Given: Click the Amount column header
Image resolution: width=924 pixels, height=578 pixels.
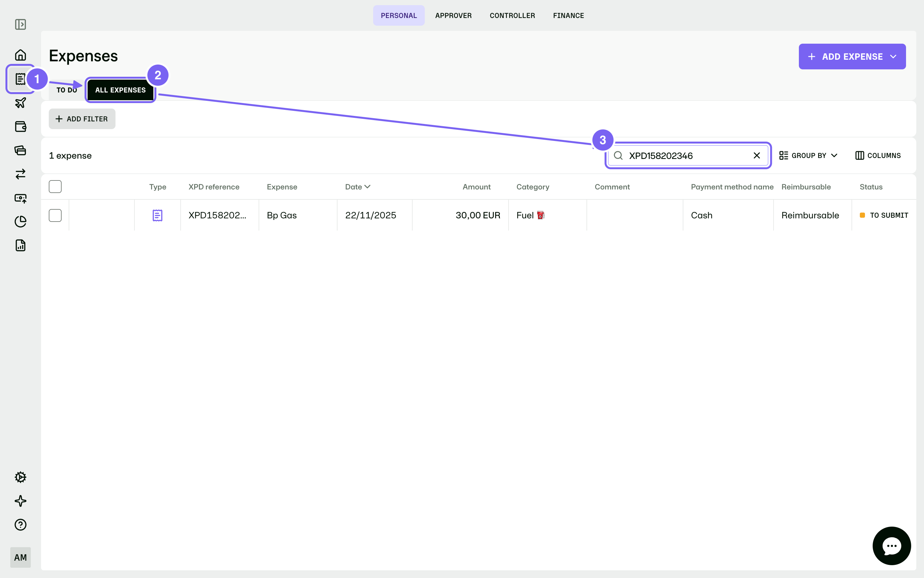Looking at the screenshot, I should click(476, 187).
